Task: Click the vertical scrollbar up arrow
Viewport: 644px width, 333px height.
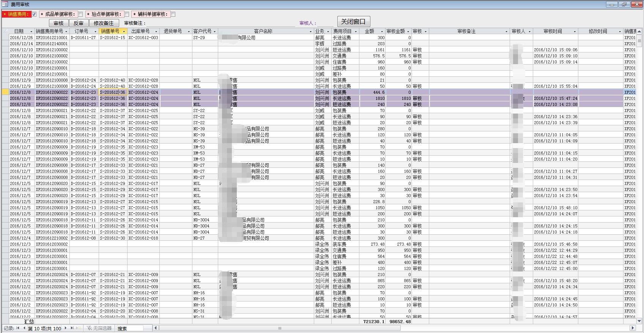Action: (x=640, y=32)
